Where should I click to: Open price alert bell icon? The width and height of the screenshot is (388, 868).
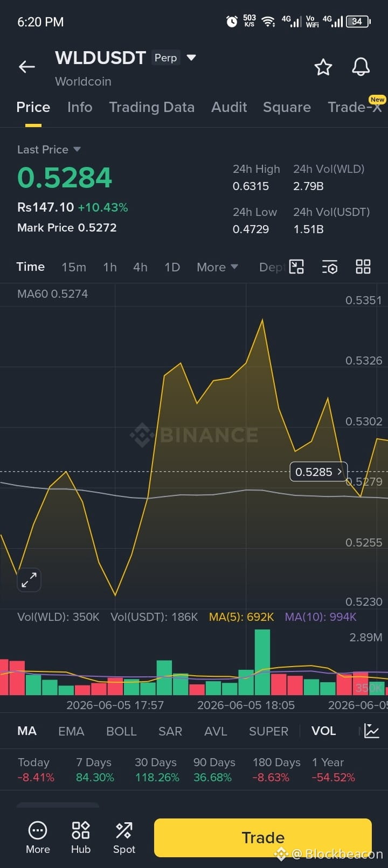[361, 67]
